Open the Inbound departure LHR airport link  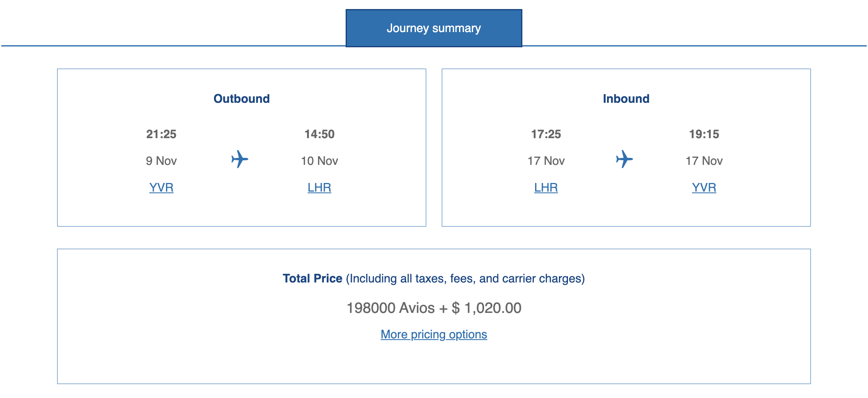[x=546, y=187]
